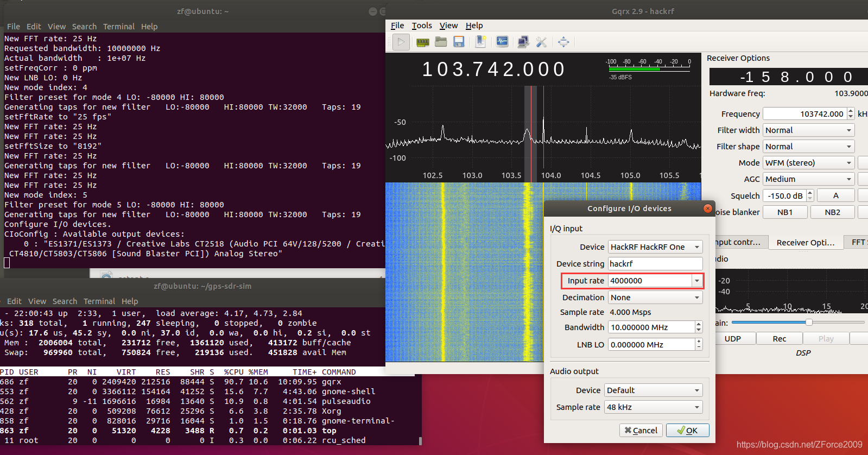868x455 pixels.
Task: Expand the I/Q input Device dropdown
Action: tap(655, 247)
